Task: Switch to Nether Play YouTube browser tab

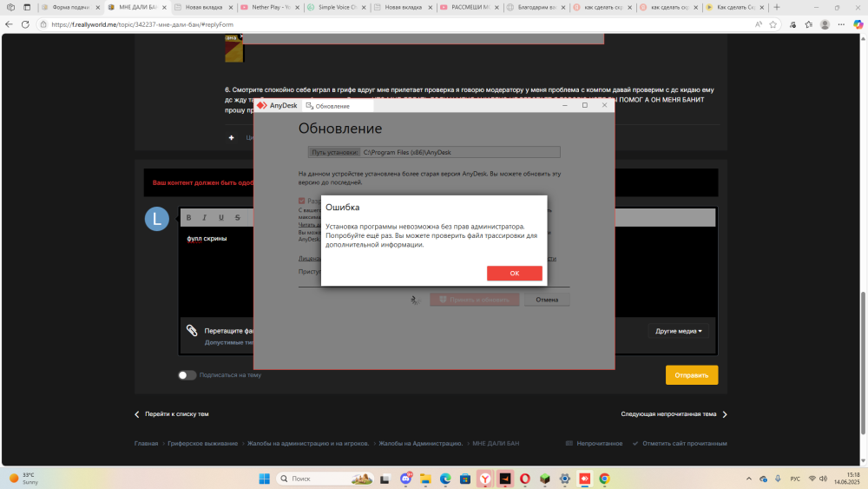Action: click(x=270, y=7)
